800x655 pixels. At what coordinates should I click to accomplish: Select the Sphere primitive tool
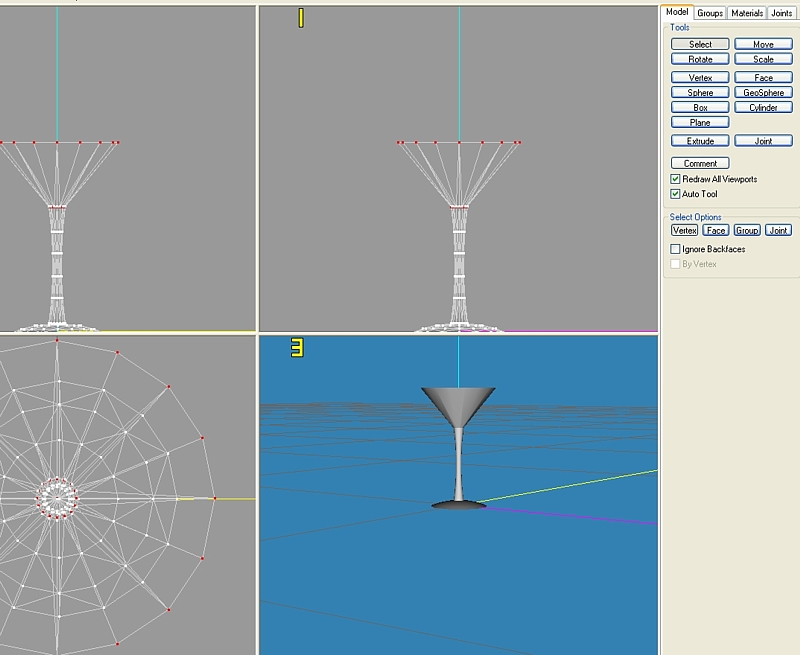[700, 92]
